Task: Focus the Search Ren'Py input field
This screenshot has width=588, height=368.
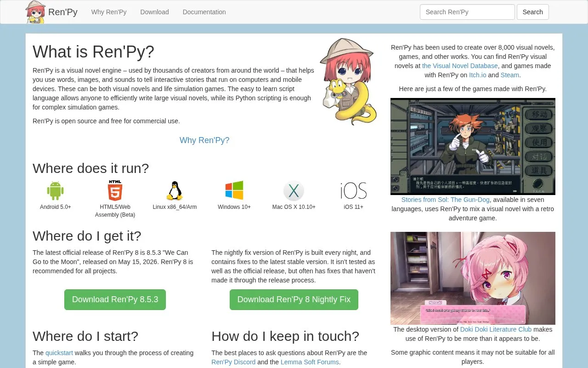Action: coord(467,12)
